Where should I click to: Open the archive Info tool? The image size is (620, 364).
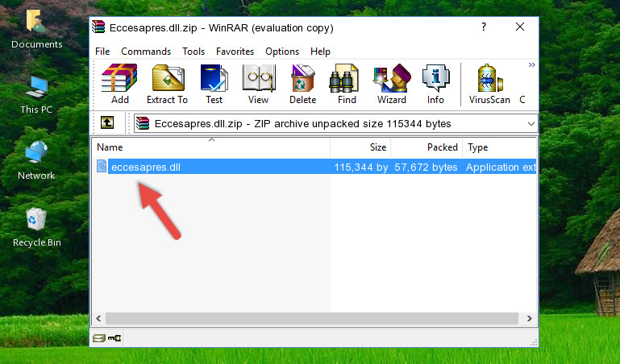point(435,84)
